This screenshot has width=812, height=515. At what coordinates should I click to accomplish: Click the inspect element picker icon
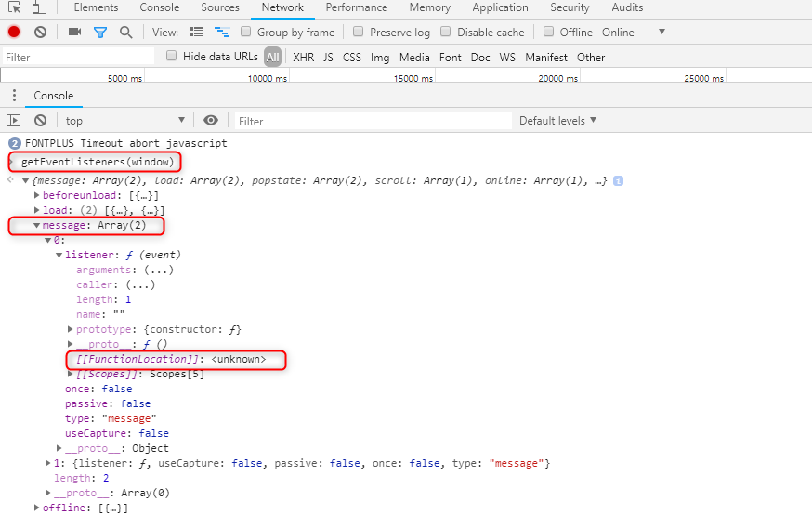pos(14,7)
